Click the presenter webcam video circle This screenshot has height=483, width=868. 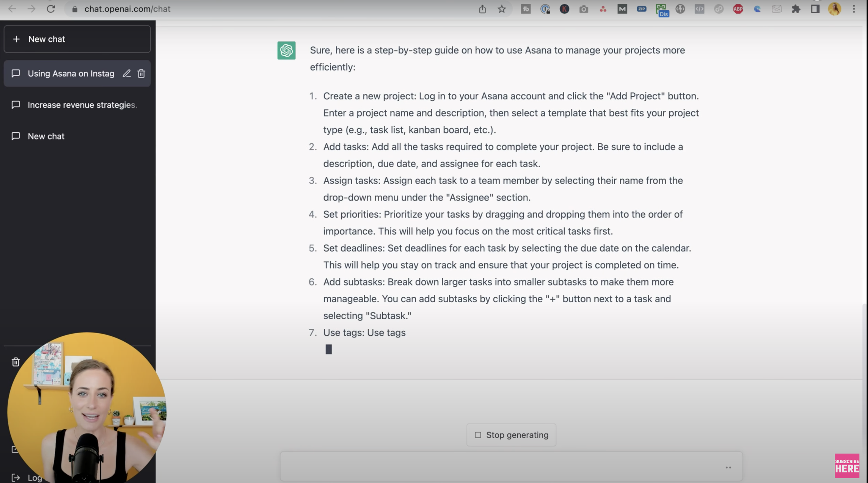tap(87, 408)
